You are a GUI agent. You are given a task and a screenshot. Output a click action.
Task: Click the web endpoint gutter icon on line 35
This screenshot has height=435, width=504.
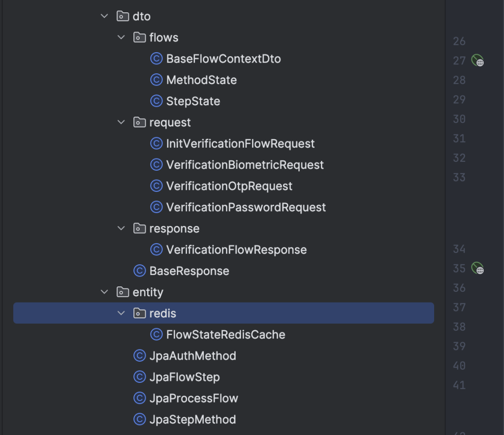pos(477,268)
